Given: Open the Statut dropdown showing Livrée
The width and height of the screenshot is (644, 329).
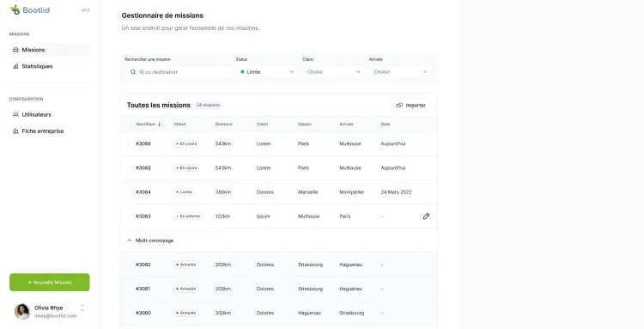Looking at the screenshot, I should point(267,72).
